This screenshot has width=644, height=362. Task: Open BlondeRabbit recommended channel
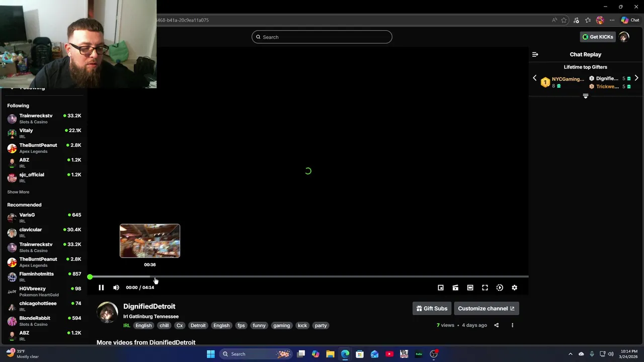point(44,320)
